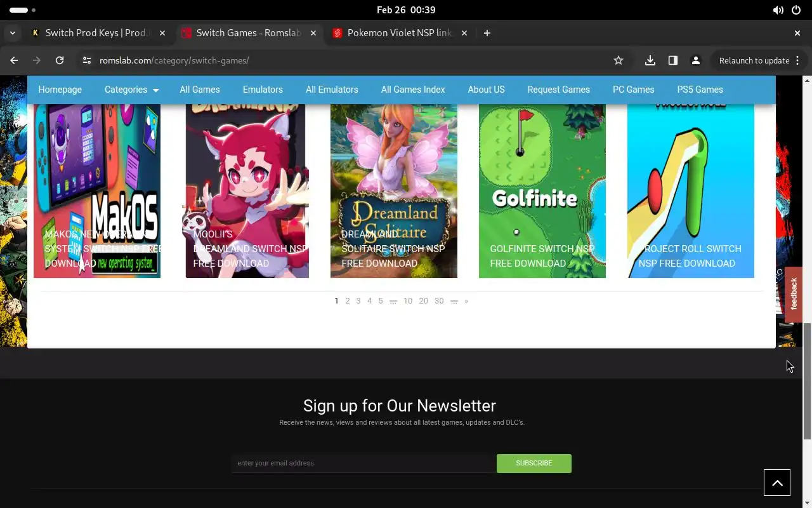Open the system power icon
Image resolution: width=812 pixels, height=508 pixels.
(x=797, y=10)
